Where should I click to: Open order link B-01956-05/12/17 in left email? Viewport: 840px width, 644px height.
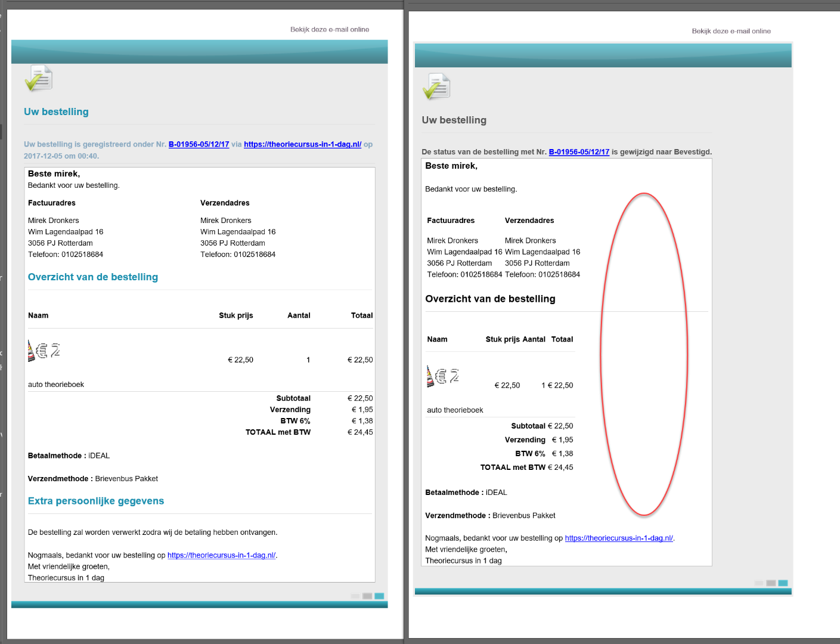click(199, 144)
